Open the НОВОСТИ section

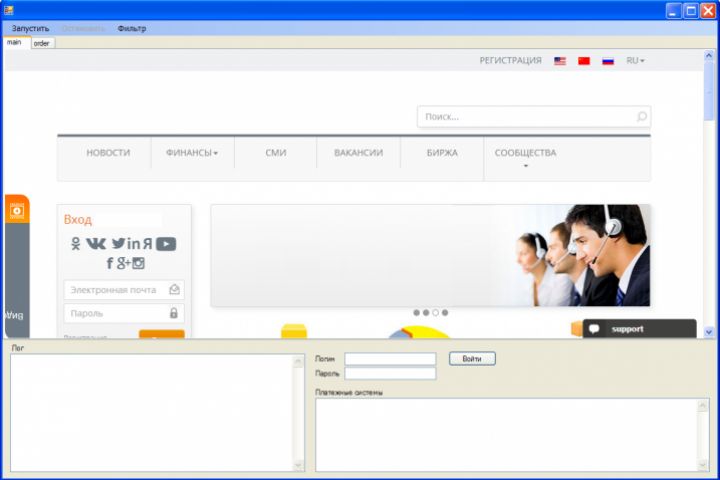(x=108, y=152)
